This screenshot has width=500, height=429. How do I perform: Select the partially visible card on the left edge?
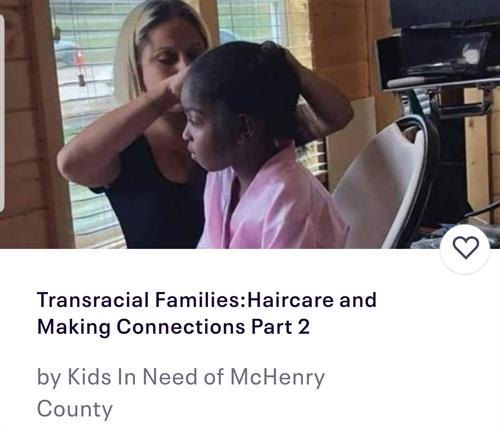pos(2,113)
